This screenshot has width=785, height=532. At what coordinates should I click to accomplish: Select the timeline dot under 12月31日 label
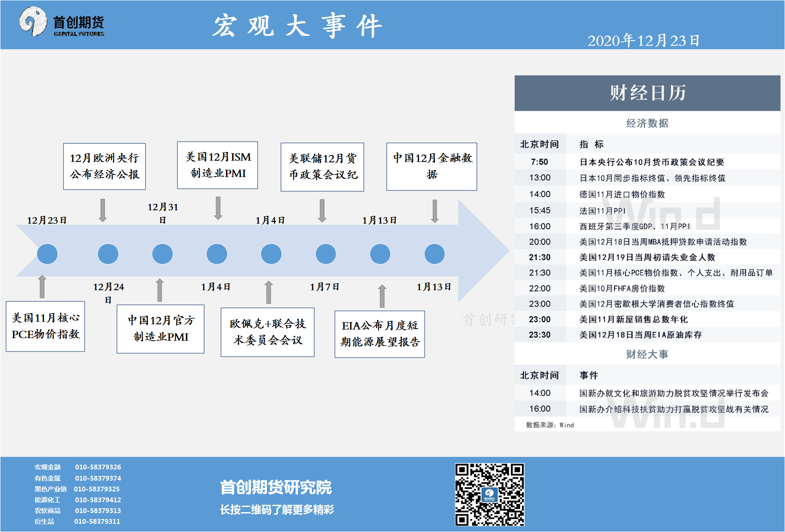pos(162,254)
